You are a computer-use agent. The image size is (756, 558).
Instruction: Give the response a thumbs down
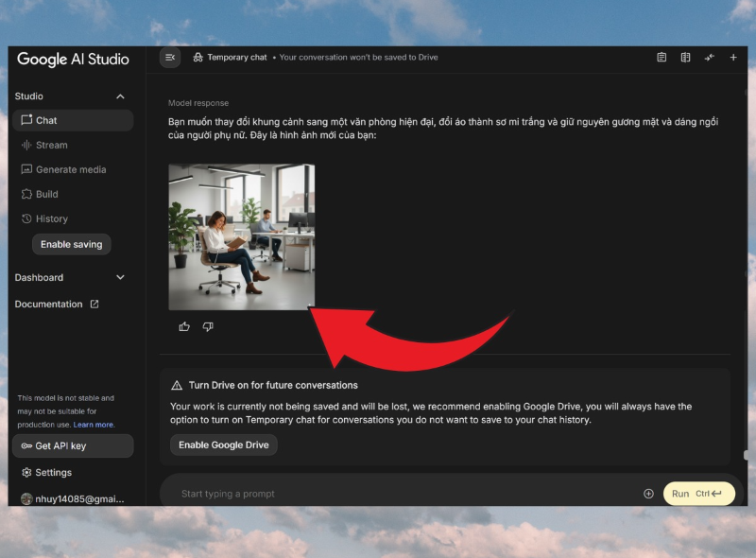[208, 327]
